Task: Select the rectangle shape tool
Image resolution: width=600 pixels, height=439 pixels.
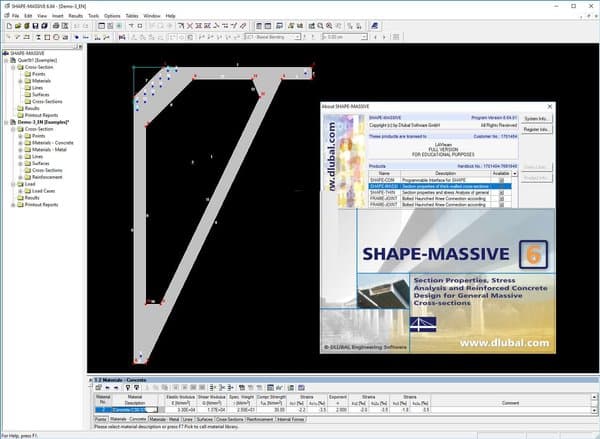Action: pos(47,37)
